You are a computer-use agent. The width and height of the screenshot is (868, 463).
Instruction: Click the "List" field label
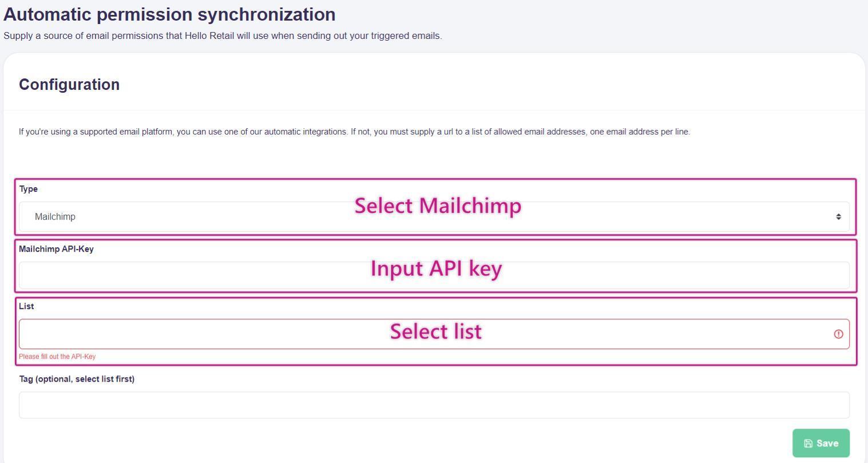26,306
